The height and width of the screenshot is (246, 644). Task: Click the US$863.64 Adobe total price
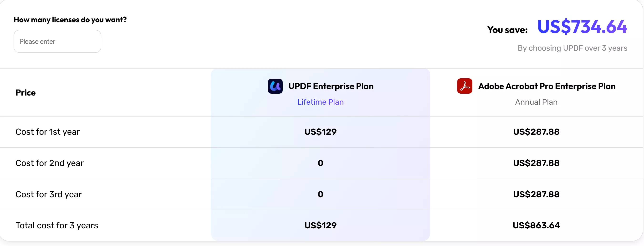(536, 225)
